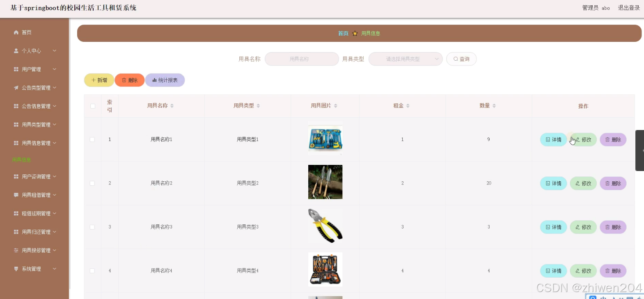This screenshot has height=299, width=644.
Task: Open the 首页 sidebar menu item
Action: [34, 32]
